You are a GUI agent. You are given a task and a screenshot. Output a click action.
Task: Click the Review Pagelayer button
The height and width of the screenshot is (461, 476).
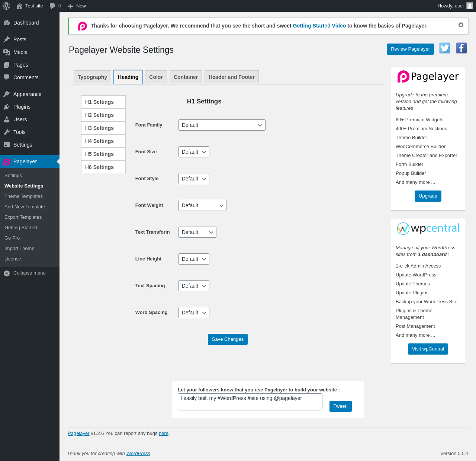click(x=410, y=49)
